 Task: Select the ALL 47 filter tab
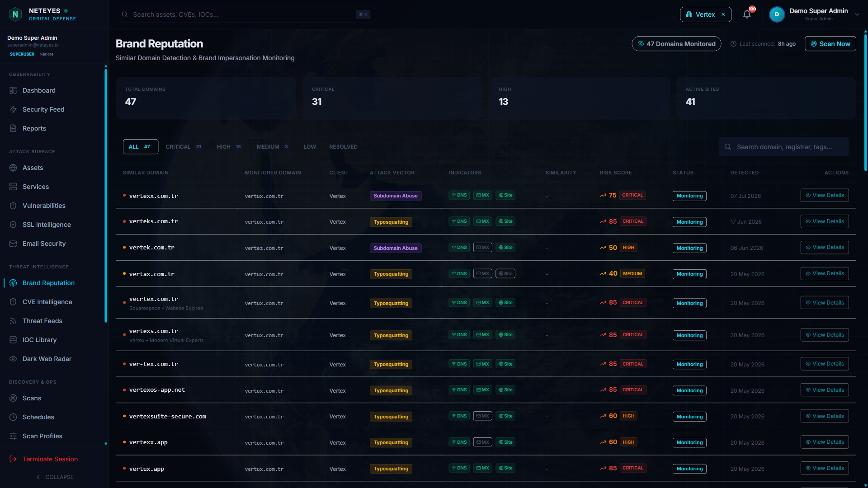141,147
